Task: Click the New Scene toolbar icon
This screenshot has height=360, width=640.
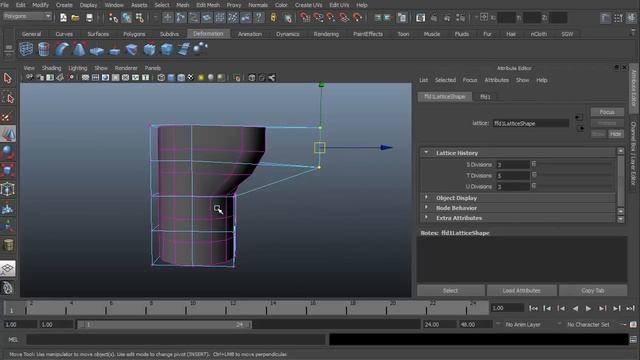Action: click(63, 18)
